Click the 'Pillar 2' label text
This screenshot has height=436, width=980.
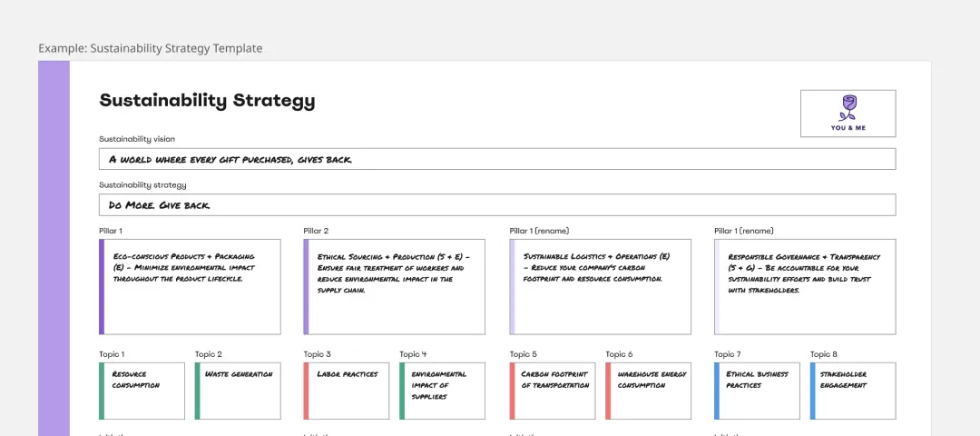click(x=316, y=231)
